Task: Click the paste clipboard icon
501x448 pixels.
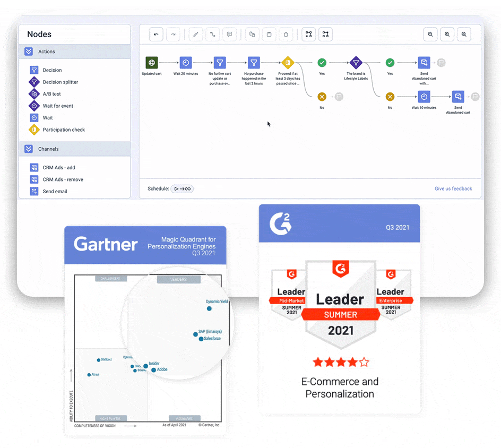Action: point(269,34)
